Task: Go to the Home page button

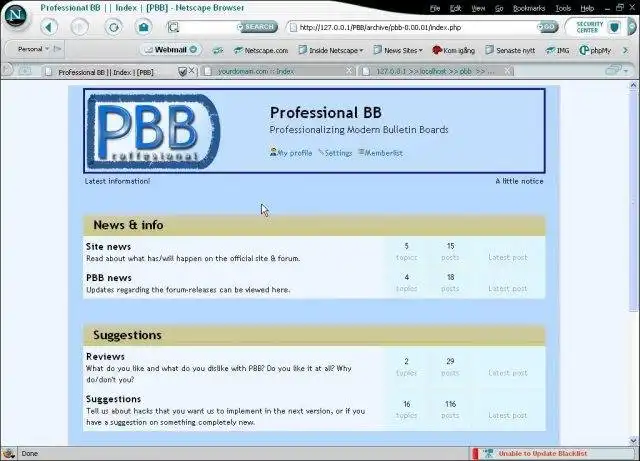Action: tap(143, 27)
